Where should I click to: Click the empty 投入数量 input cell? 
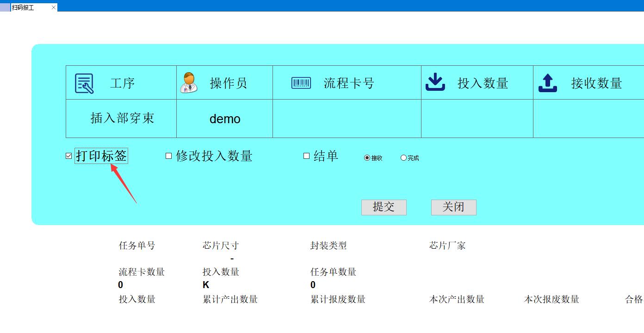477,119
